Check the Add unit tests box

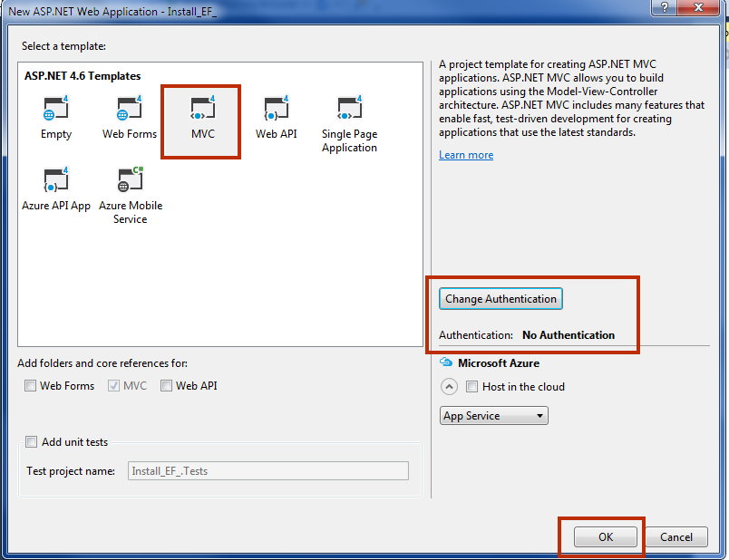[31, 442]
